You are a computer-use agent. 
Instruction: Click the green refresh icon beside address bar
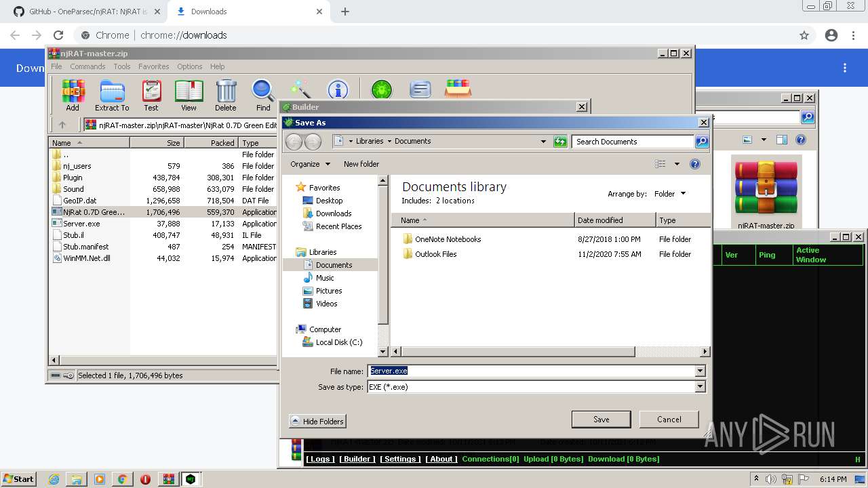click(x=560, y=142)
